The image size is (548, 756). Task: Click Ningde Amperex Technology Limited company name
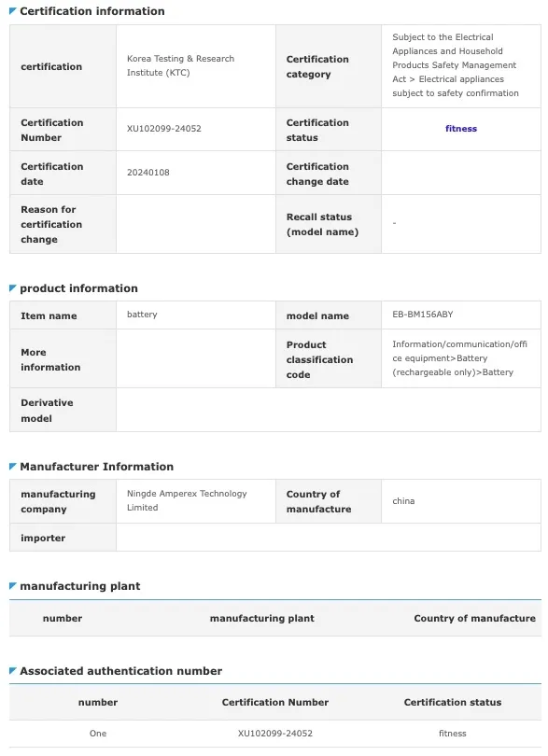point(187,500)
